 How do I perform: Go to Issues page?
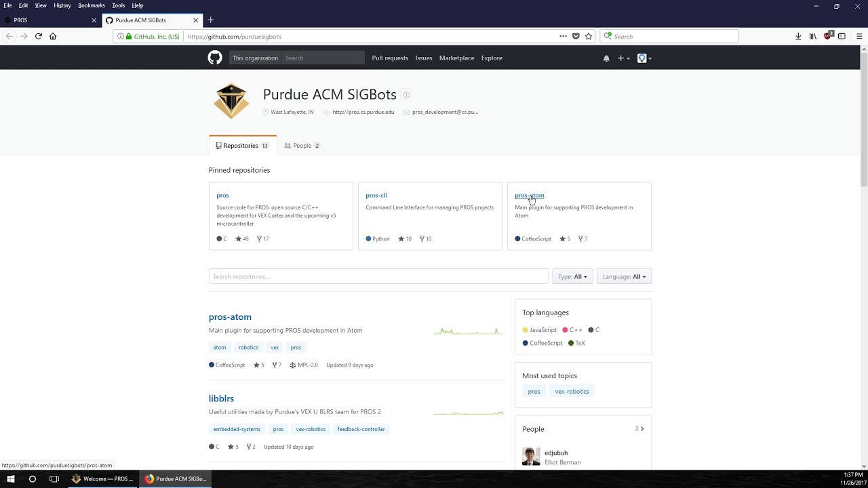pyautogui.click(x=424, y=58)
